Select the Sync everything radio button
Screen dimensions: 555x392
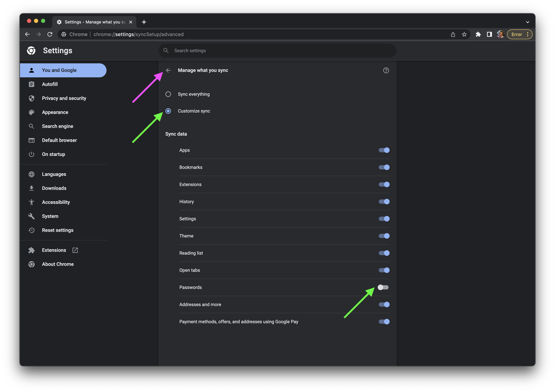pos(168,94)
